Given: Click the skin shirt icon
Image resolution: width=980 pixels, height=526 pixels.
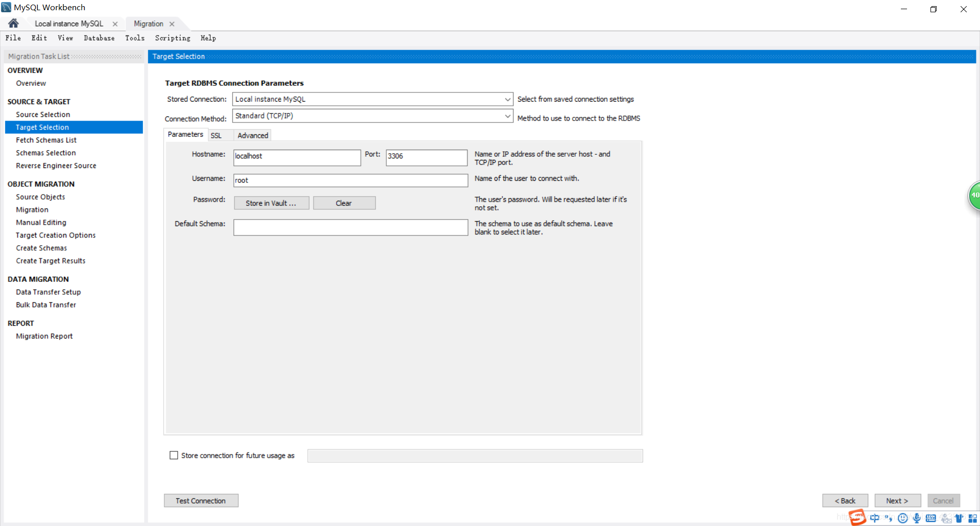Looking at the screenshot, I should point(959,518).
